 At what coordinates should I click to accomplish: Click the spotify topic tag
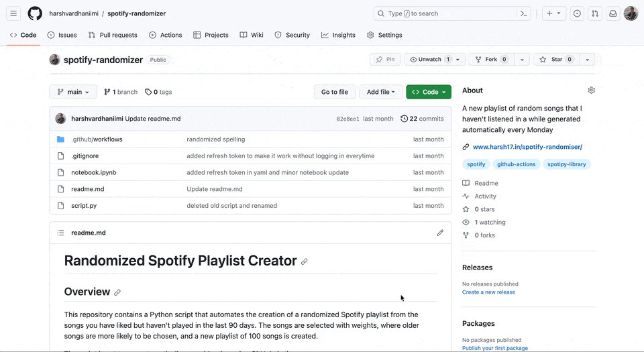476,164
